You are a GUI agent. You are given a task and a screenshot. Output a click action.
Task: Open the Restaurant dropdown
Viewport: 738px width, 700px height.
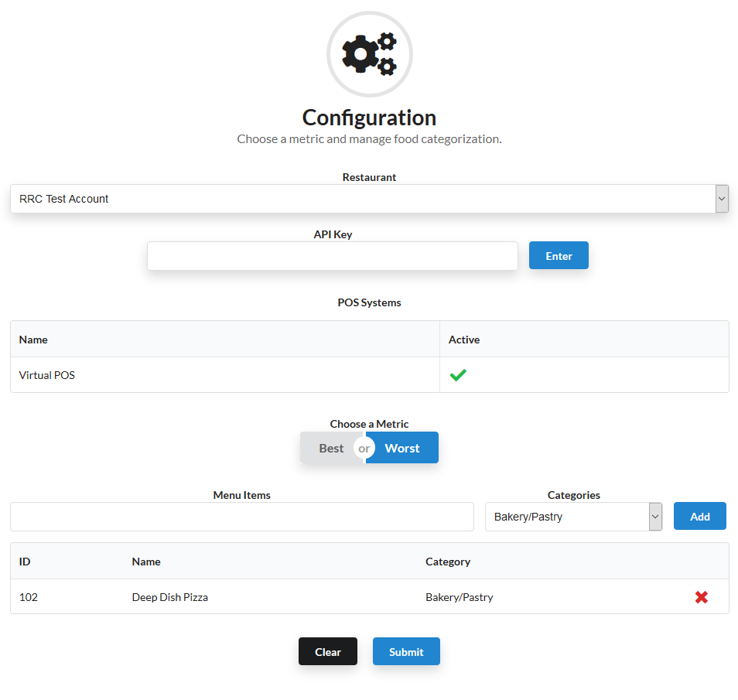coord(364,199)
